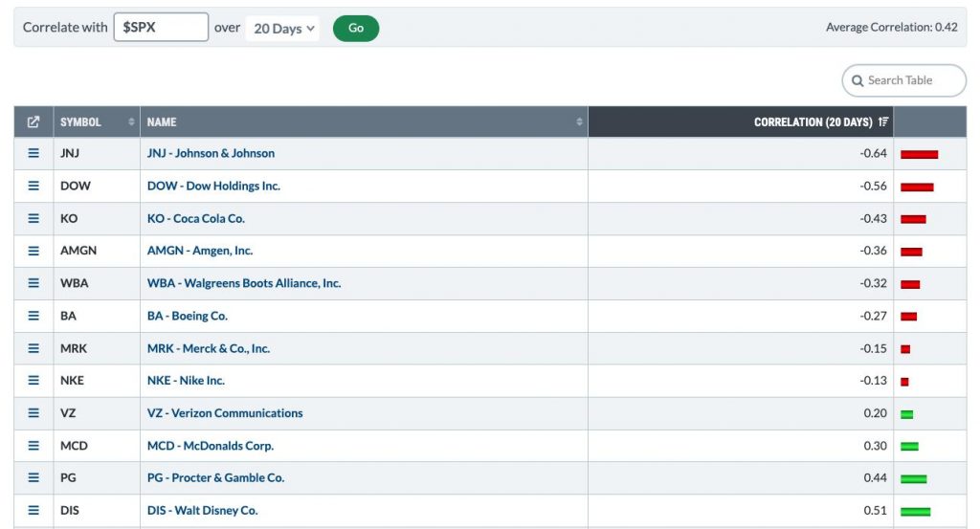
Task: Open the NKE - Nike Inc. link
Action: [186, 381]
